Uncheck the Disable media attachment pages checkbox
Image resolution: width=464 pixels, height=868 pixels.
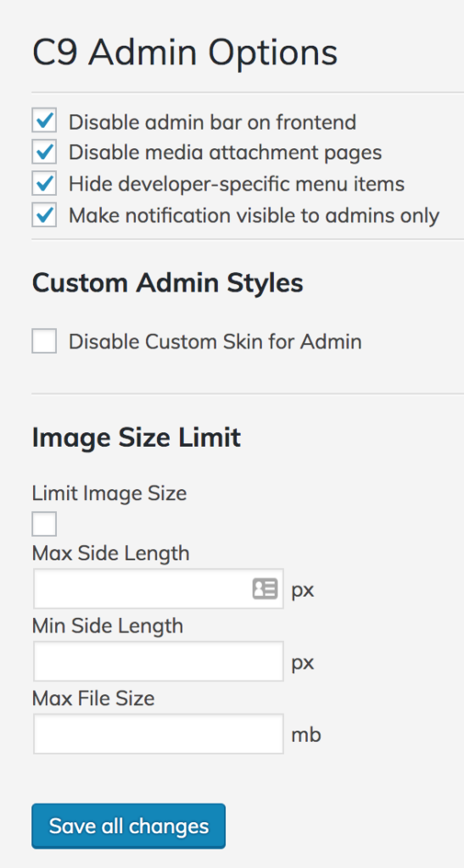(x=44, y=153)
